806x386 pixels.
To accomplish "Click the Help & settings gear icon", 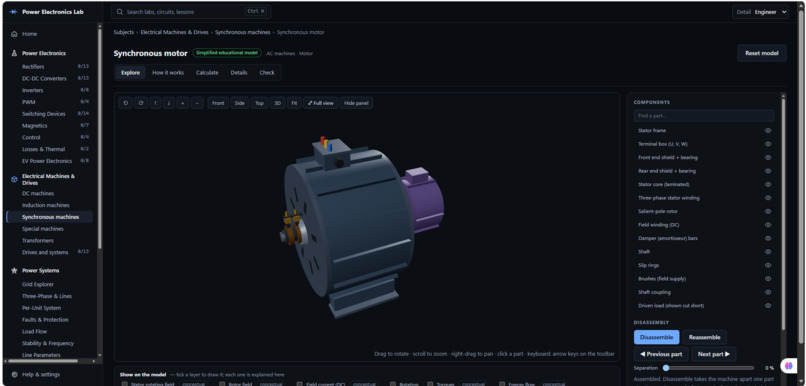I will click(14, 374).
